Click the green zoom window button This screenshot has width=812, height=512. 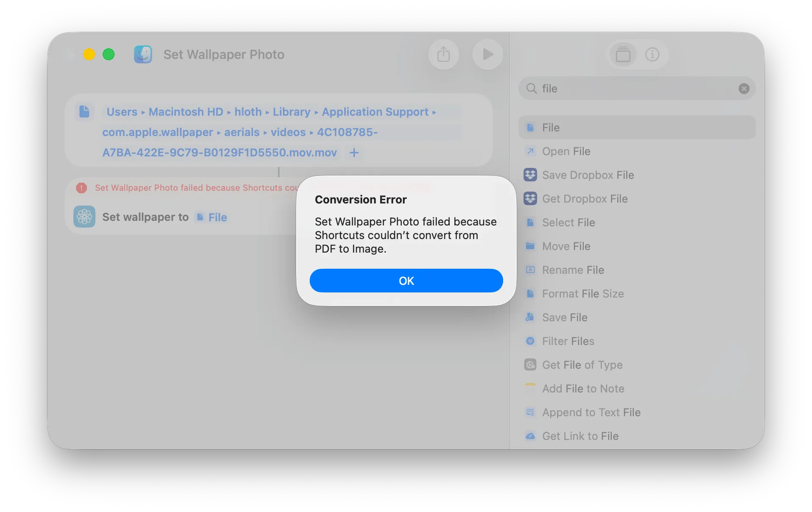point(109,54)
